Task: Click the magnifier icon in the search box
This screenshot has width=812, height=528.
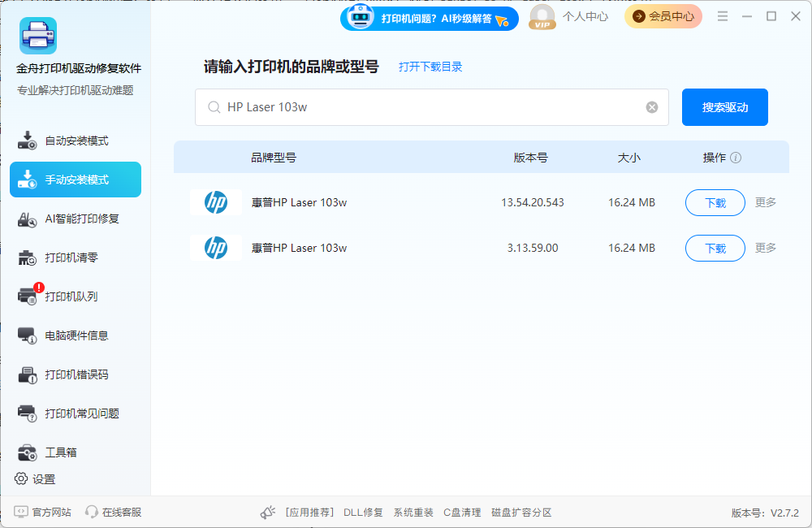Action: coord(214,107)
